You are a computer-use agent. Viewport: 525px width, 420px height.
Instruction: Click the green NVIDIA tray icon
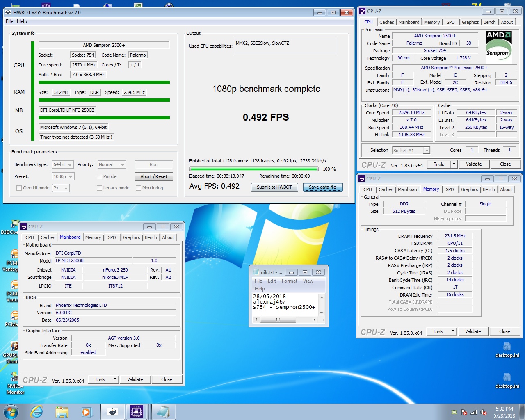pyautogui.click(x=454, y=412)
